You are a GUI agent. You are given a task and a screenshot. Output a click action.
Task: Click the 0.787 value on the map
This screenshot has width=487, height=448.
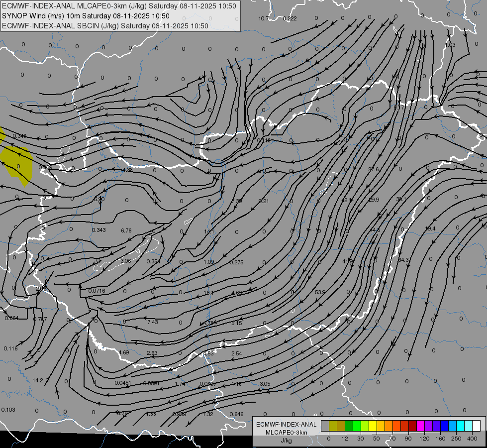point(40,319)
